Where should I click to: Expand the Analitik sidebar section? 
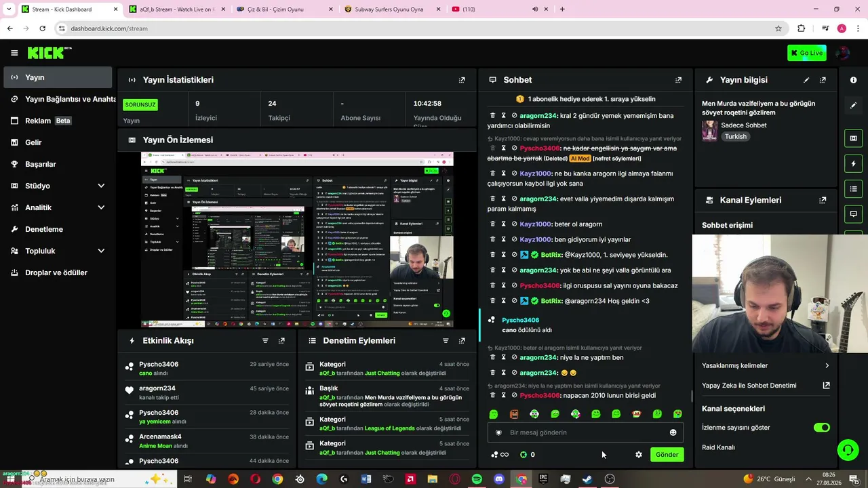(x=101, y=207)
